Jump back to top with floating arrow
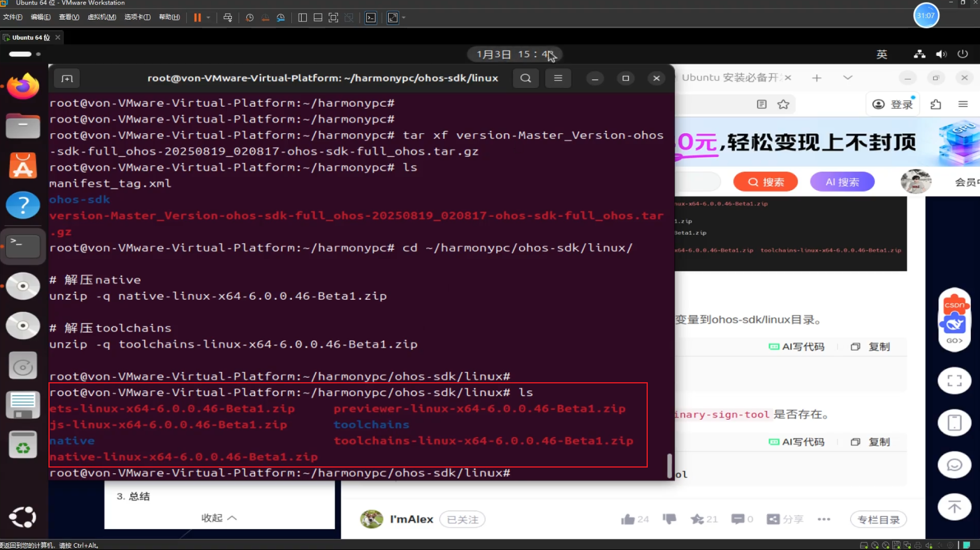980x550 pixels. click(x=955, y=507)
